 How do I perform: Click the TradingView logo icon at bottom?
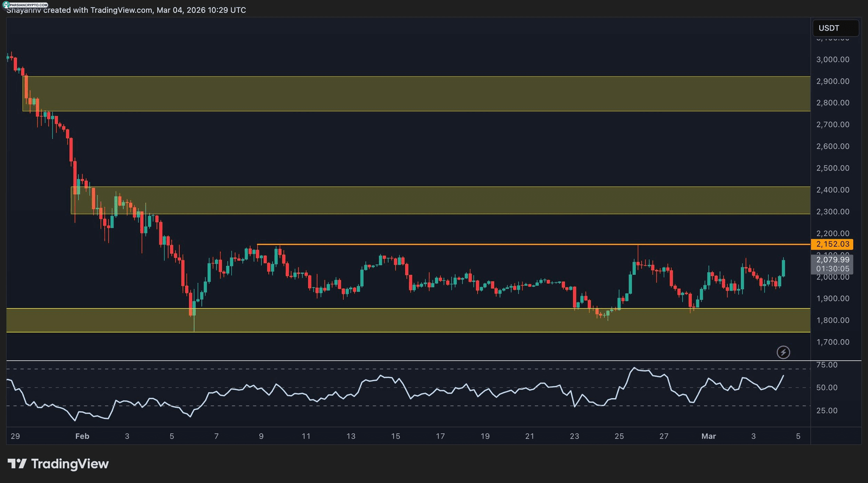pos(17,463)
